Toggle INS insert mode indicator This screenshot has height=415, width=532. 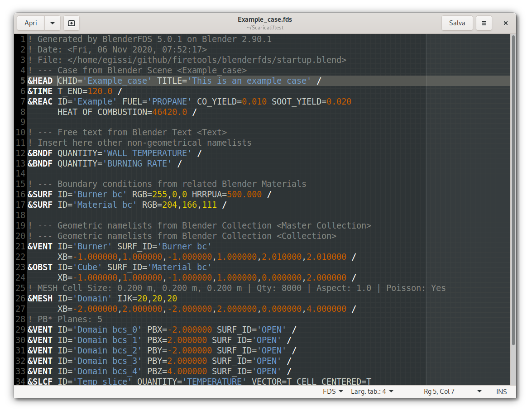pos(501,391)
